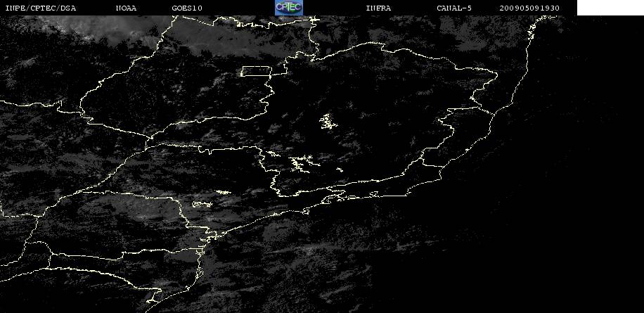Click the INFRA label in header

pyautogui.click(x=378, y=8)
